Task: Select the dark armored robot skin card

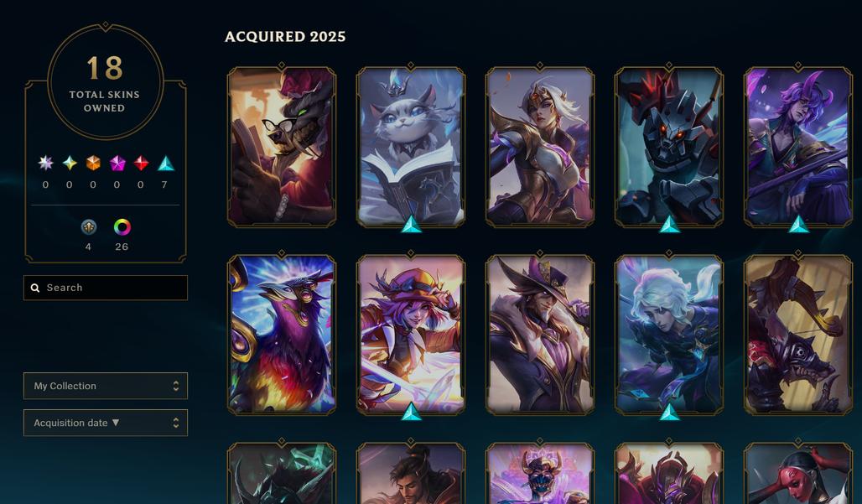Action: [x=669, y=147]
